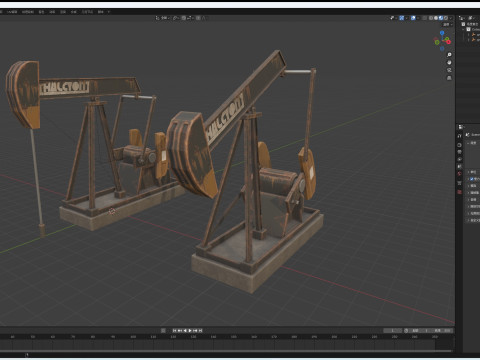Add a workspace with the plus tab
The width and height of the screenshot is (480, 360).
tap(109, 12)
